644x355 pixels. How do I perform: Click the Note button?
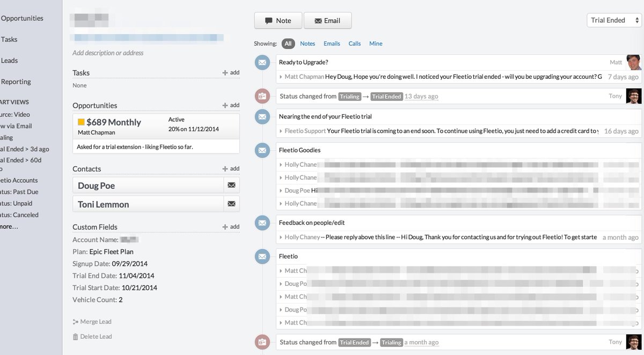pyautogui.click(x=278, y=20)
